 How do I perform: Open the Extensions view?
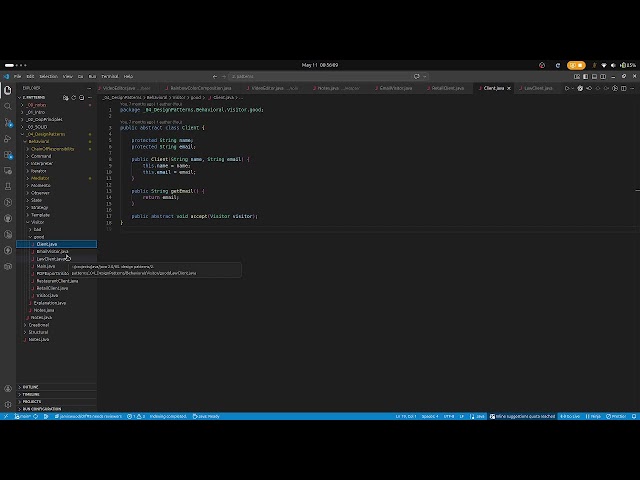pos(8,155)
